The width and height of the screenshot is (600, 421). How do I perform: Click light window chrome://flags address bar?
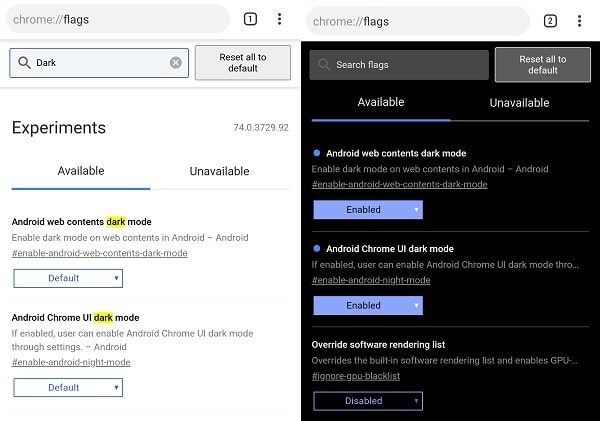tap(117, 19)
